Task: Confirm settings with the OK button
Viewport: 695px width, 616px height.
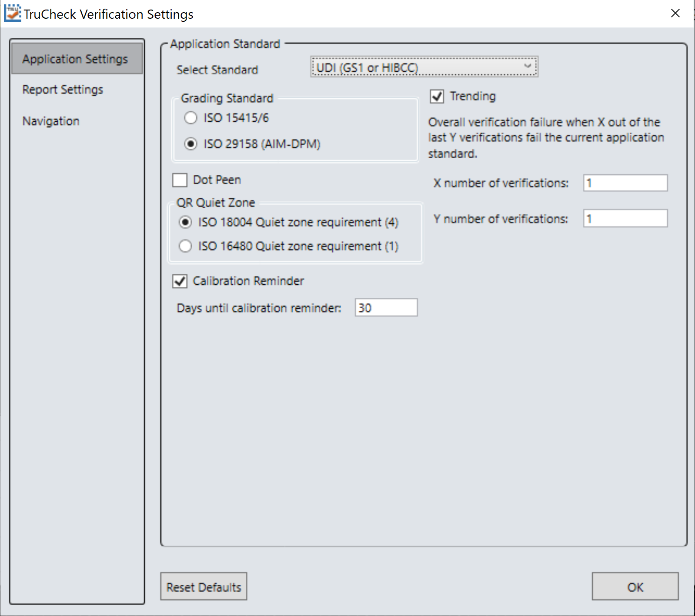Action: point(635,586)
